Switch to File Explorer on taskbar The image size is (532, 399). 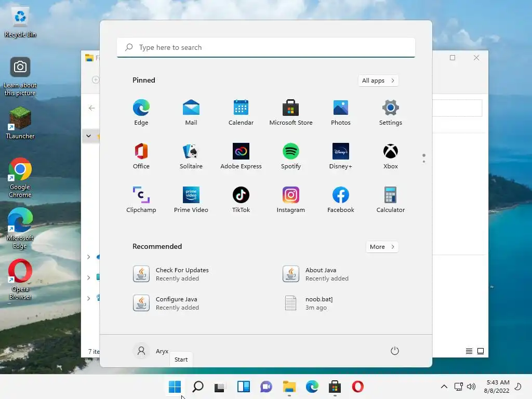pos(289,387)
